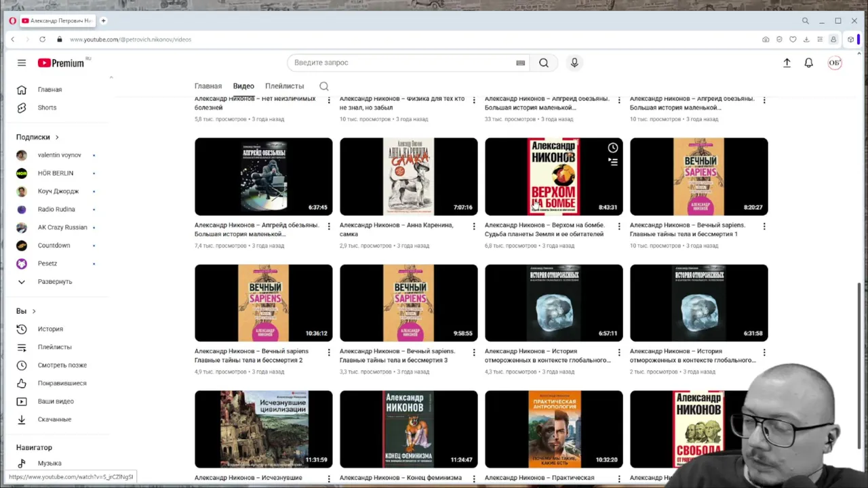This screenshot has height=488, width=868.
Task: Select the Видео channel tab
Action: [243, 86]
